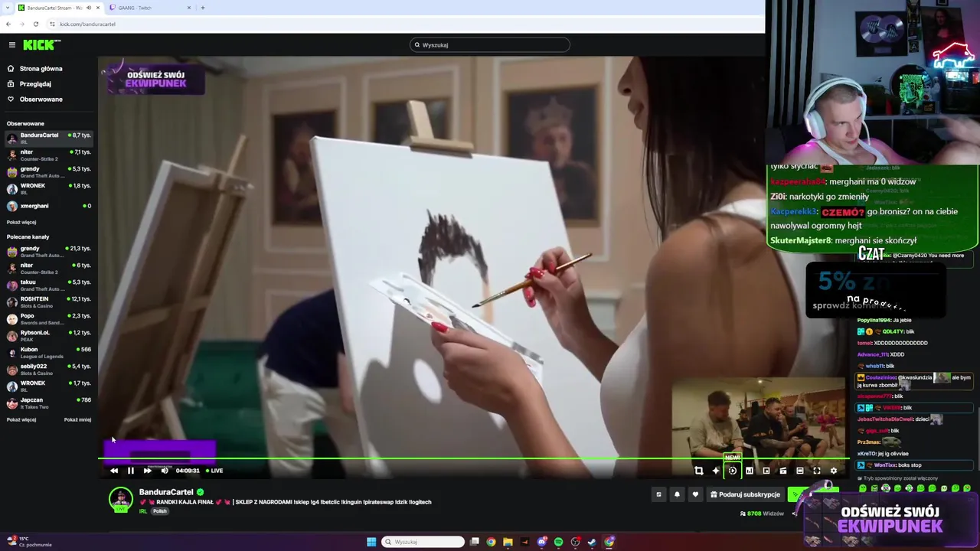
Task: Click the heart follow icon
Action: coord(695,494)
